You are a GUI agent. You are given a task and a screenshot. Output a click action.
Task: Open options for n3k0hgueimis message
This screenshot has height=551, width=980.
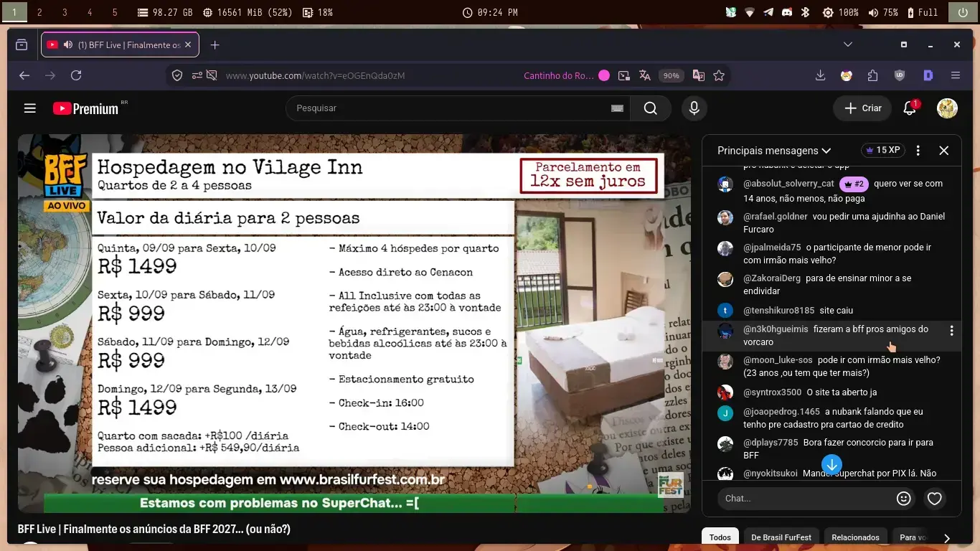coord(951,331)
